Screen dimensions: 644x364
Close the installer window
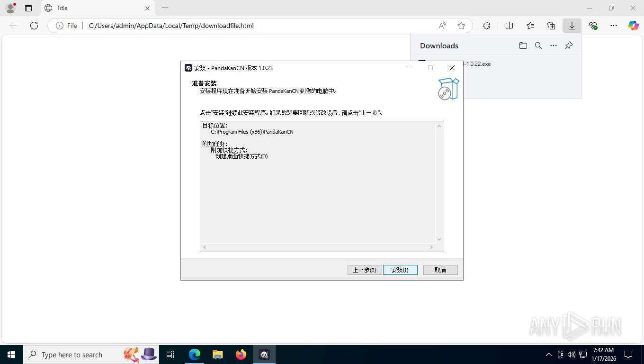(x=452, y=68)
